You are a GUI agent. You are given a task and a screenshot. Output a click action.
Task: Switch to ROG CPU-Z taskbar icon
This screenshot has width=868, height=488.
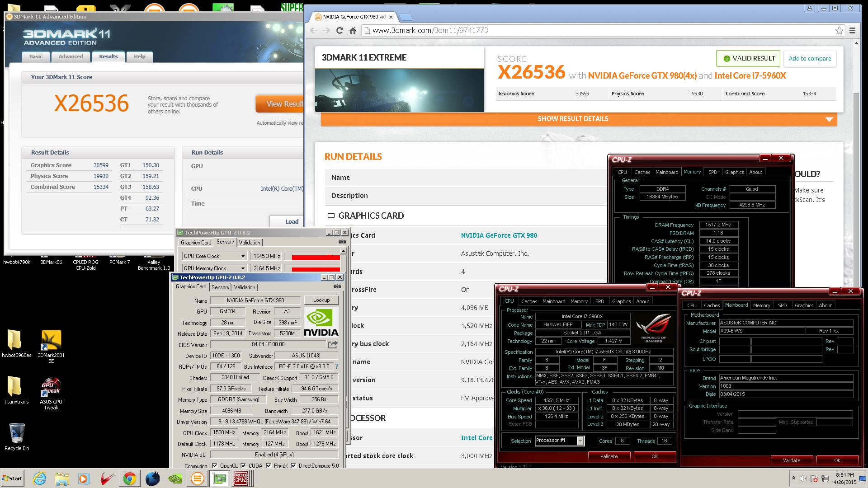tap(241, 479)
